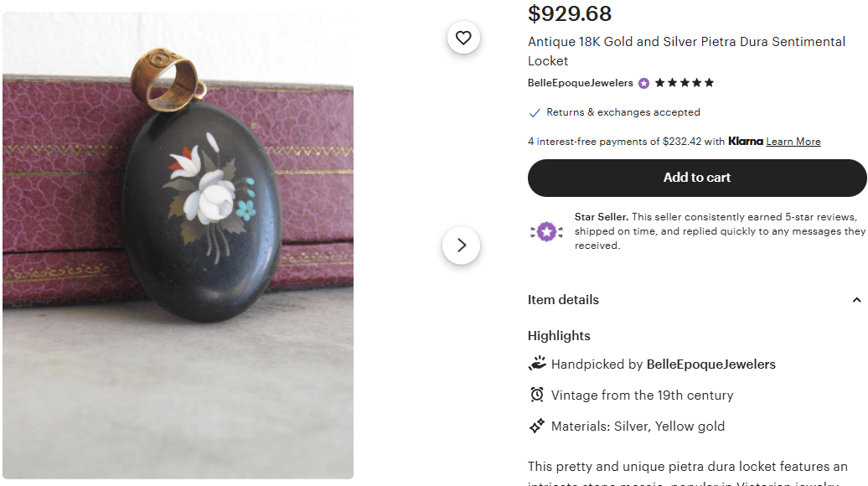This screenshot has height=486, width=868.
Task: Click the handpicked hand icon under Highlights
Action: [537, 363]
